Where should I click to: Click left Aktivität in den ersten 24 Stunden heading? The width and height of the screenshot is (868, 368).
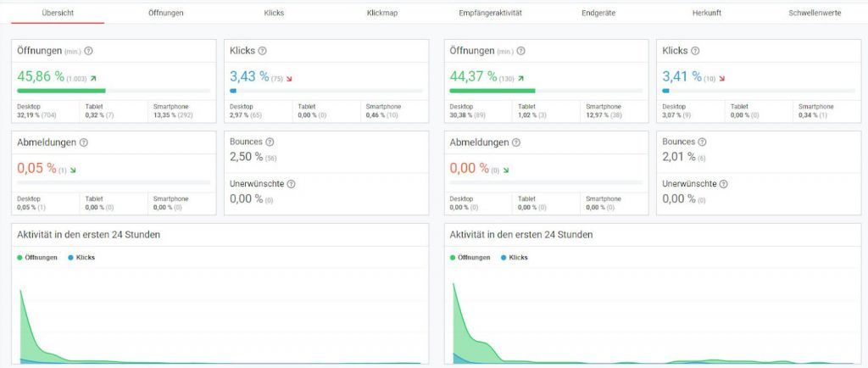pos(88,235)
